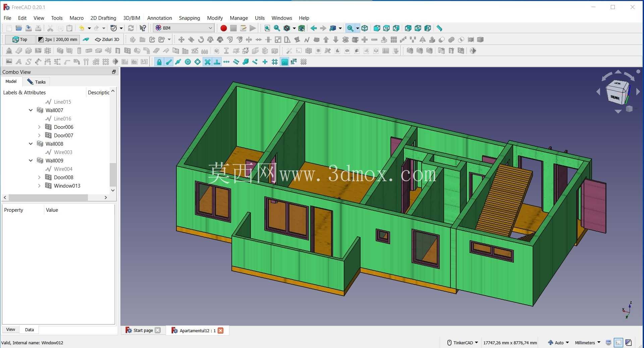Toggle Snap Perpendicular

[217, 62]
